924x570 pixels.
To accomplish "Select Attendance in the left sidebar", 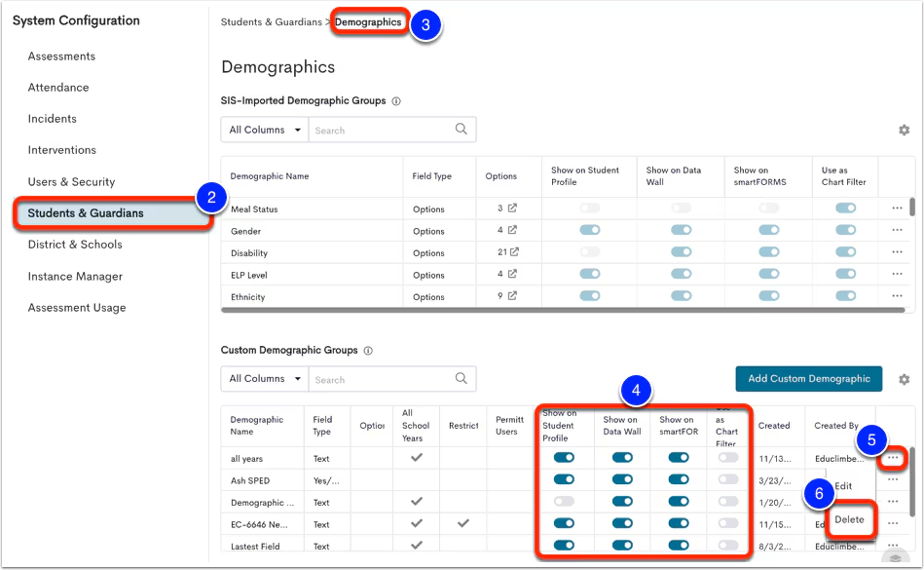I will tap(58, 87).
